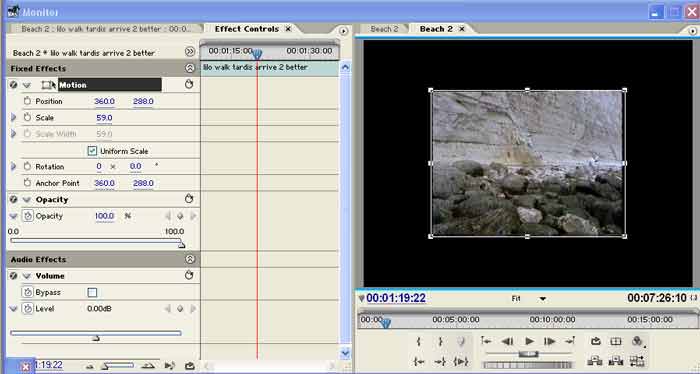This screenshot has height=374, width=700.
Task: Reset the Opacity effect
Action: coord(189,199)
